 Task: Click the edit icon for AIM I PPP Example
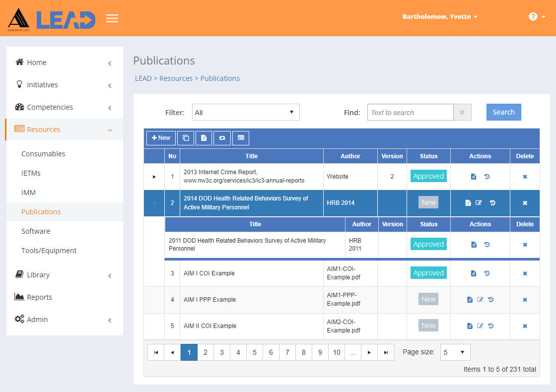(480, 300)
